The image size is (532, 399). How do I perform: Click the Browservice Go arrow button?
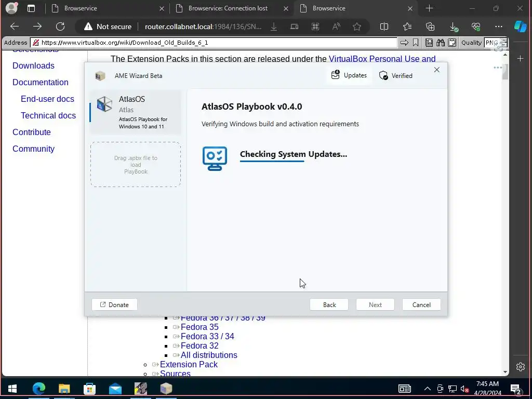[404, 43]
